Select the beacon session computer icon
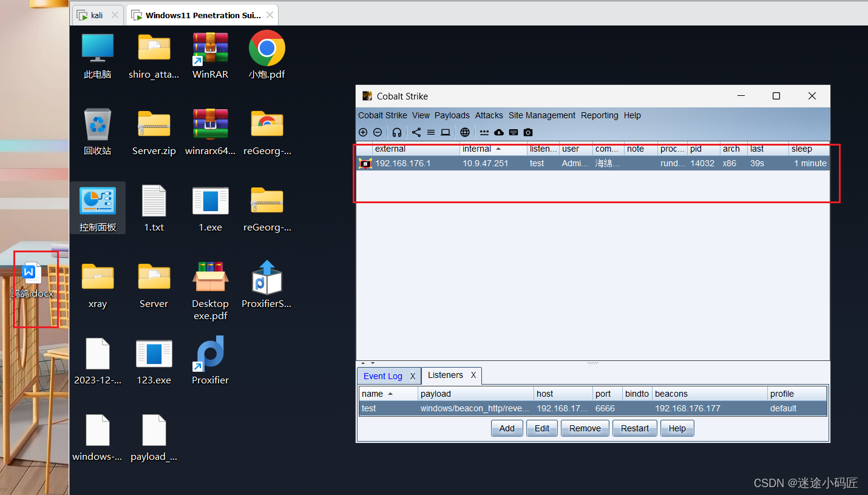 point(365,163)
